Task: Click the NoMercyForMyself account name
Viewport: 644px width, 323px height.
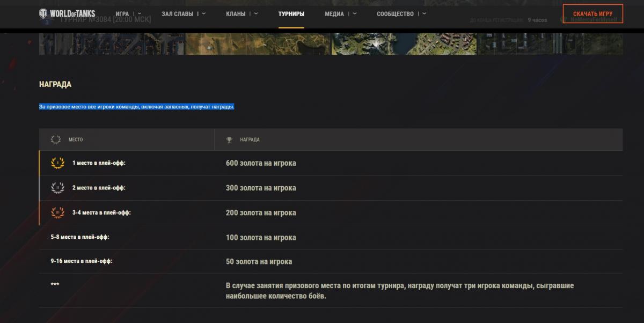Action: pos(594,20)
